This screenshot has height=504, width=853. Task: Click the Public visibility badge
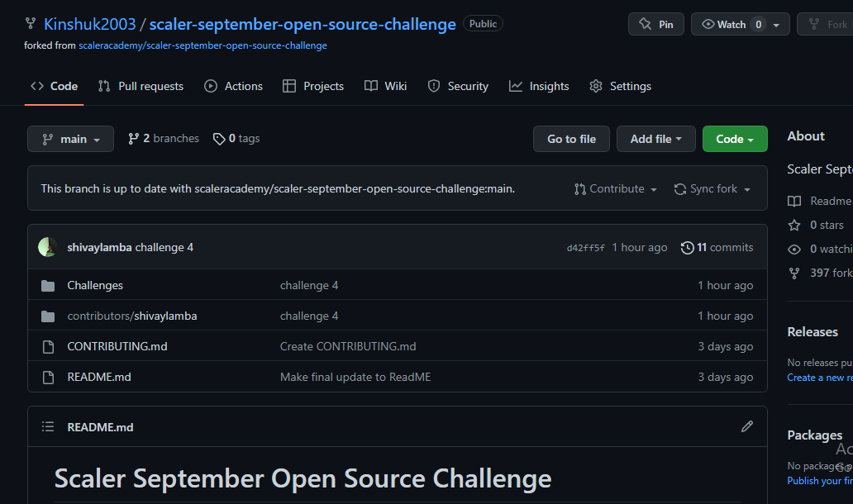pyautogui.click(x=483, y=24)
